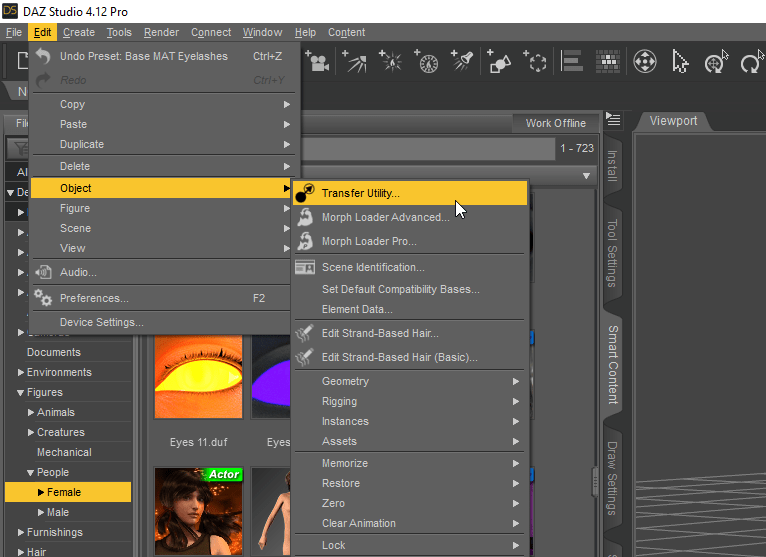The image size is (766, 557).
Task: Click the Create New Camera toolbar icon
Action: tap(317, 62)
